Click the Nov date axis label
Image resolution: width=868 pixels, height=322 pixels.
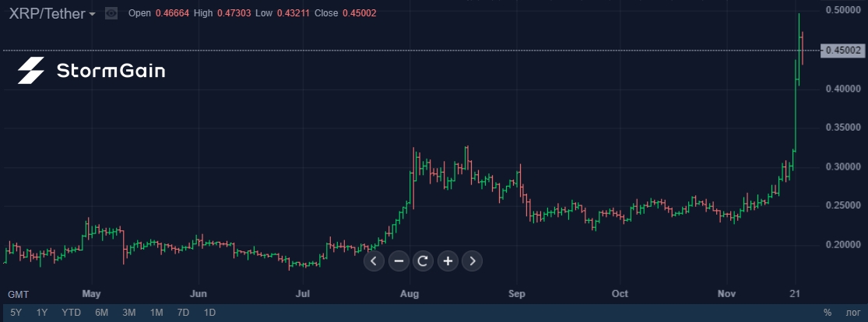727,293
